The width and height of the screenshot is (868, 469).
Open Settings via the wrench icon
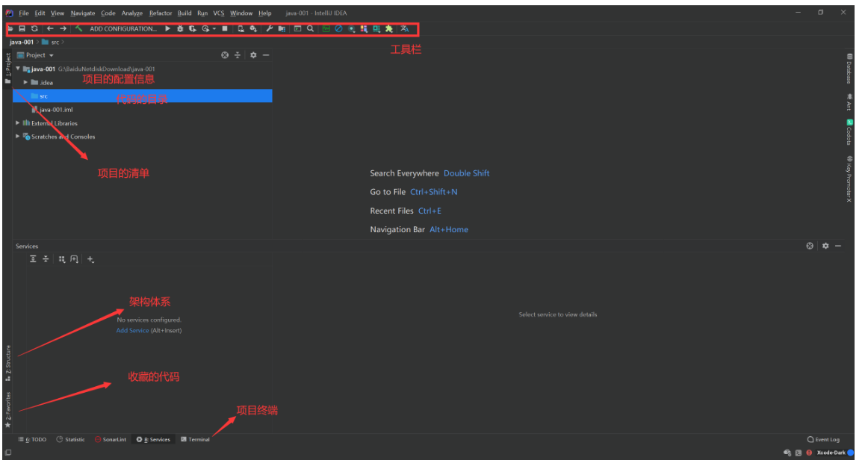(x=269, y=28)
